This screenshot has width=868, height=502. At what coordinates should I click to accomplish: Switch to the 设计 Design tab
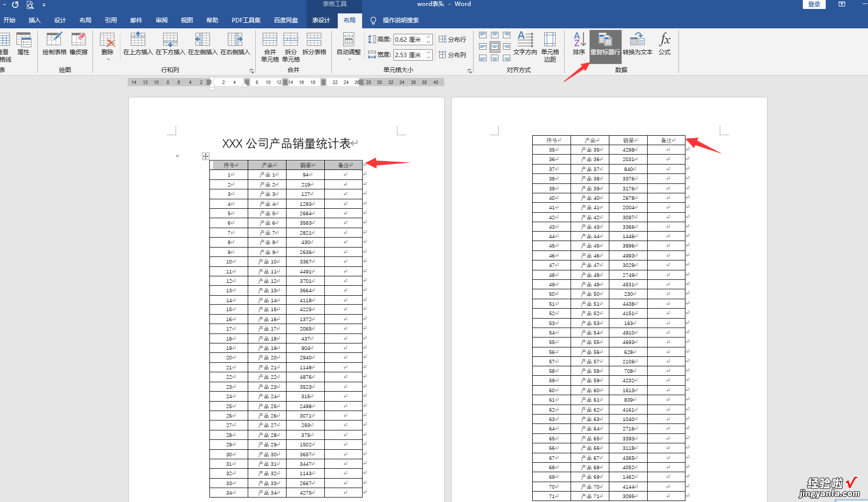click(x=60, y=20)
